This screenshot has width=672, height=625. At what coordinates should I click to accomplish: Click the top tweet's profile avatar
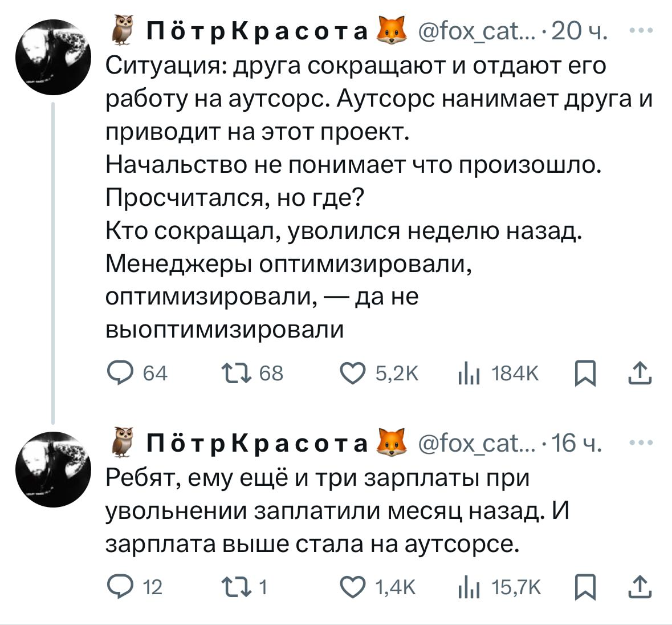coord(53,57)
